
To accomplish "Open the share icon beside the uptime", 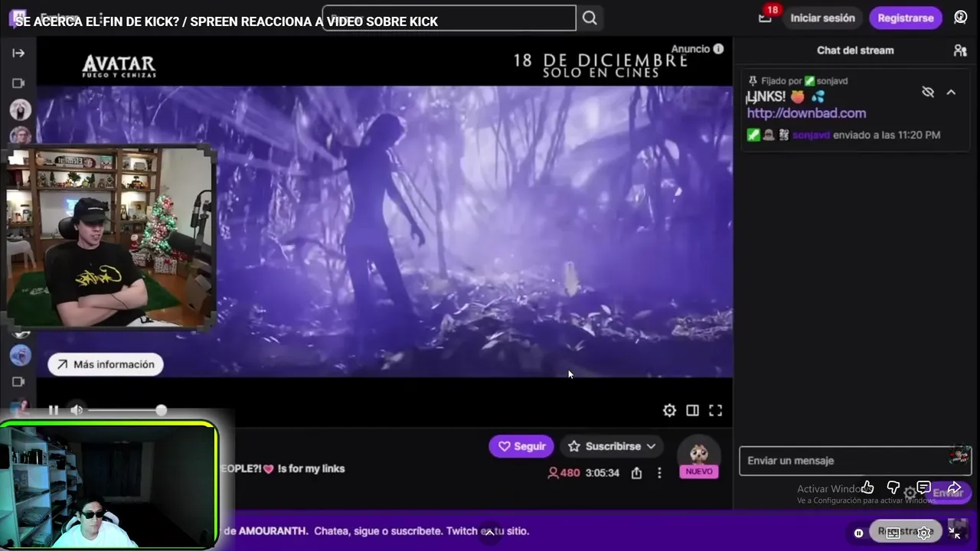I will tap(636, 473).
